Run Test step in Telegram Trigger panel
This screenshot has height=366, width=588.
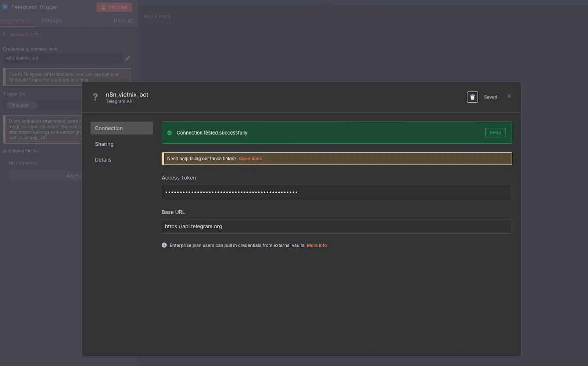pos(114,7)
